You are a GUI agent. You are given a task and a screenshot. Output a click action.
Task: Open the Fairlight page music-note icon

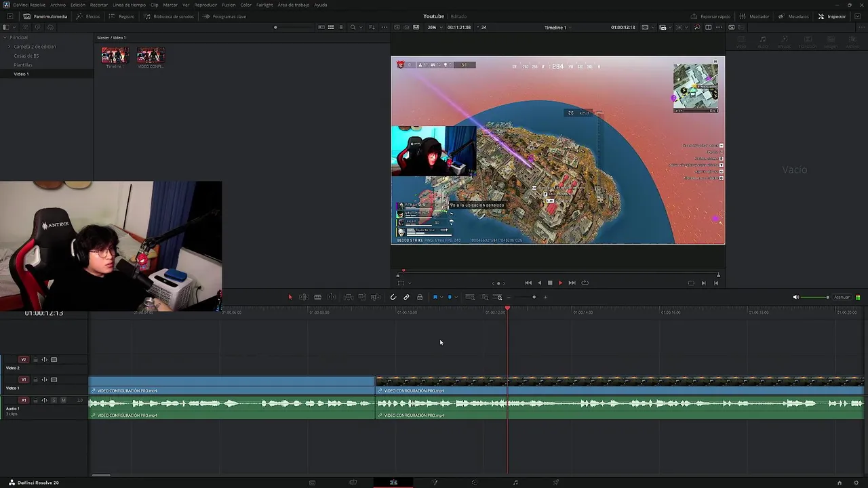[x=515, y=483]
